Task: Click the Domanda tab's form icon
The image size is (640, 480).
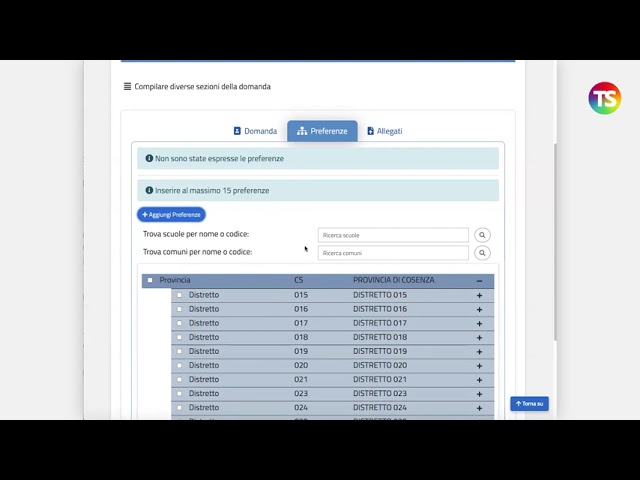Action: tap(238, 131)
